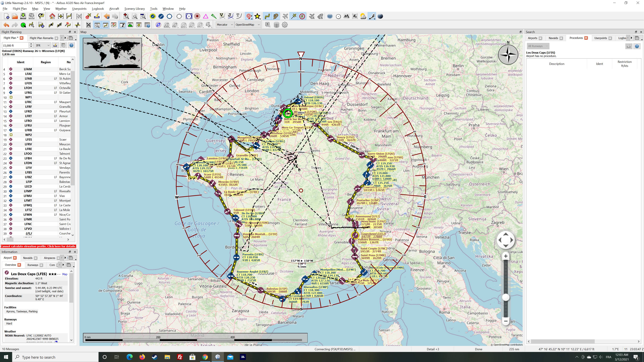Save the current flight plan
Viewport: 644px width, 362px height.
pyautogui.click(x=23, y=16)
